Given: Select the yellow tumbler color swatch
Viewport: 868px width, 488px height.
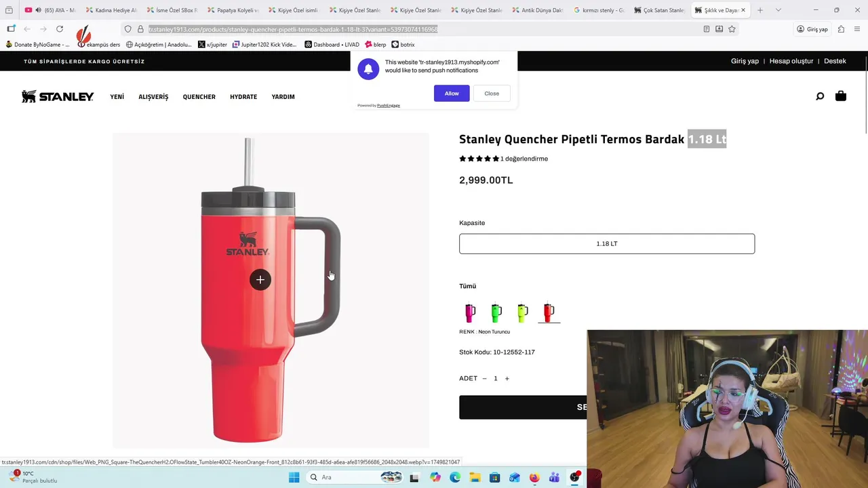Looking at the screenshot, I should pyautogui.click(x=522, y=312).
